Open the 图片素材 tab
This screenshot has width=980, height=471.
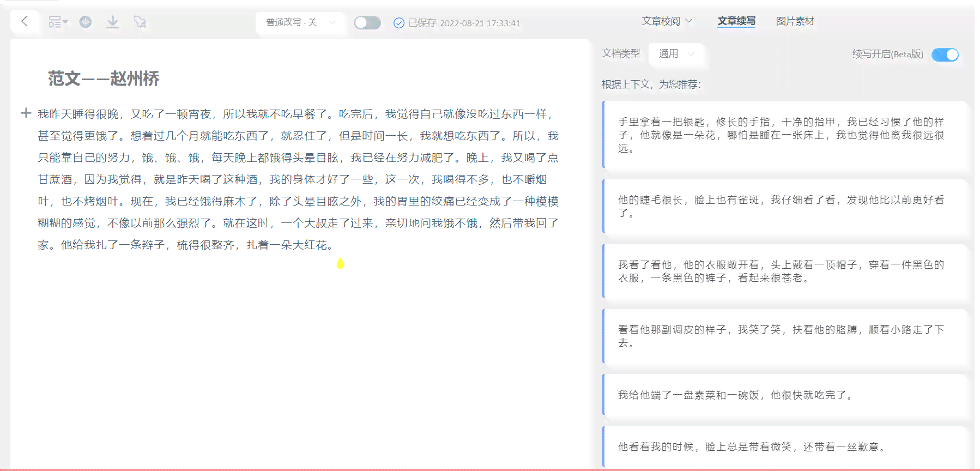(795, 21)
